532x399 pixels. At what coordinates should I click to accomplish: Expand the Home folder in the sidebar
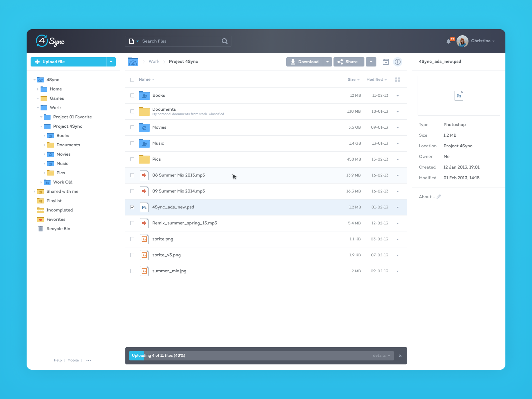coord(38,89)
